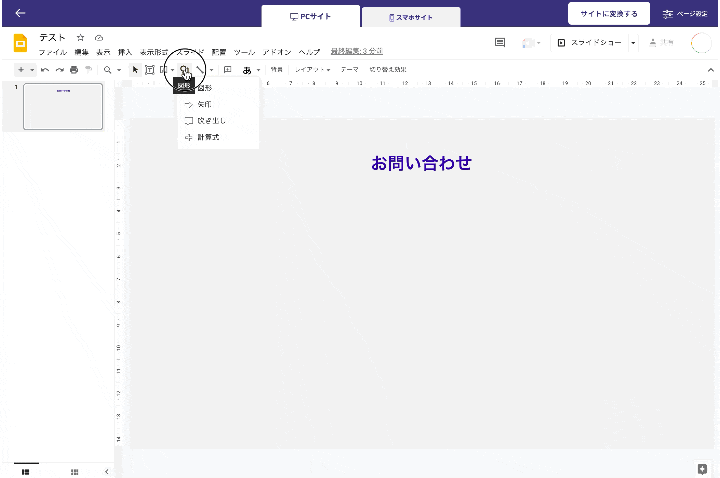The width and height of the screenshot is (720, 478).
Task: Expand the slideshow options dropdown arrow
Action: click(633, 43)
